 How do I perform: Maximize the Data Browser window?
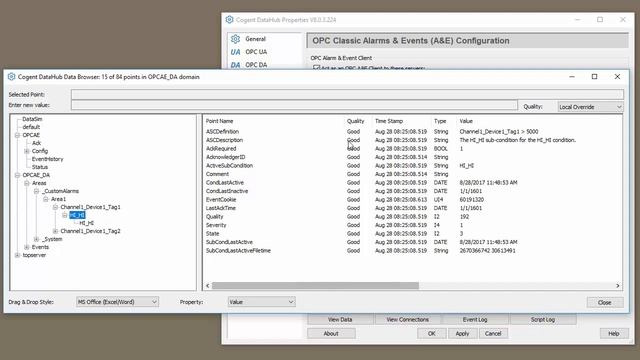point(594,77)
